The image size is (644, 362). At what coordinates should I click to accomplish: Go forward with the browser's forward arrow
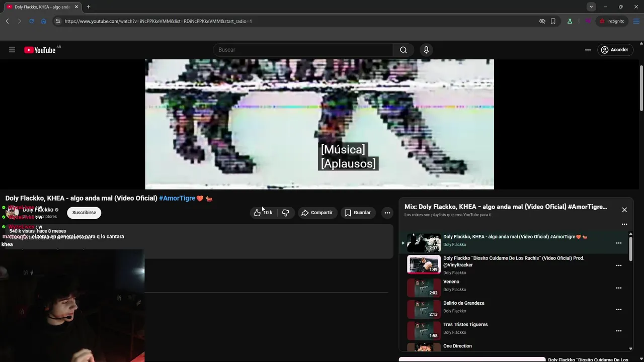click(19, 21)
